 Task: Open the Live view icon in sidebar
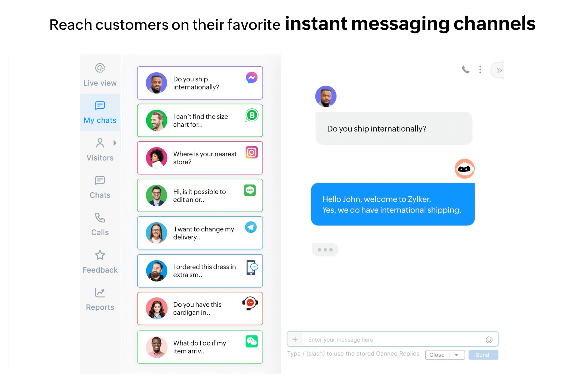click(x=100, y=68)
